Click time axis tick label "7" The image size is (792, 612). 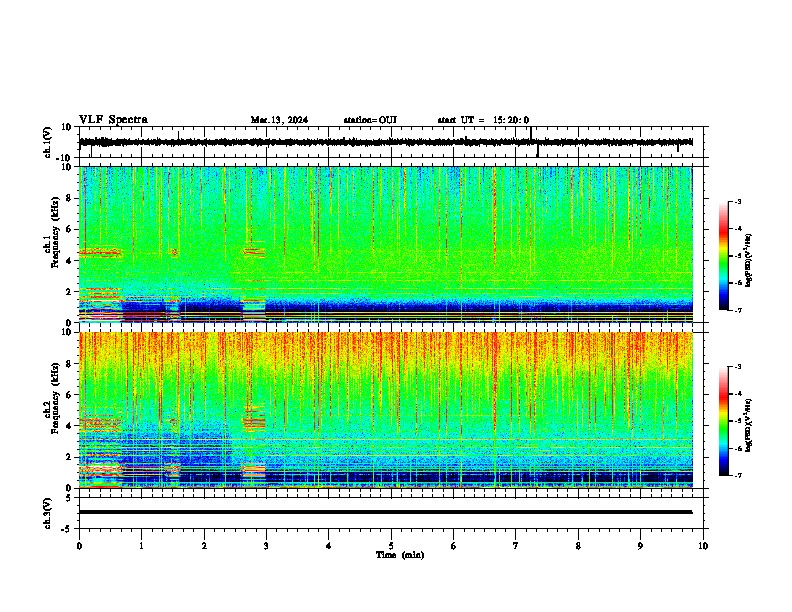516,546
